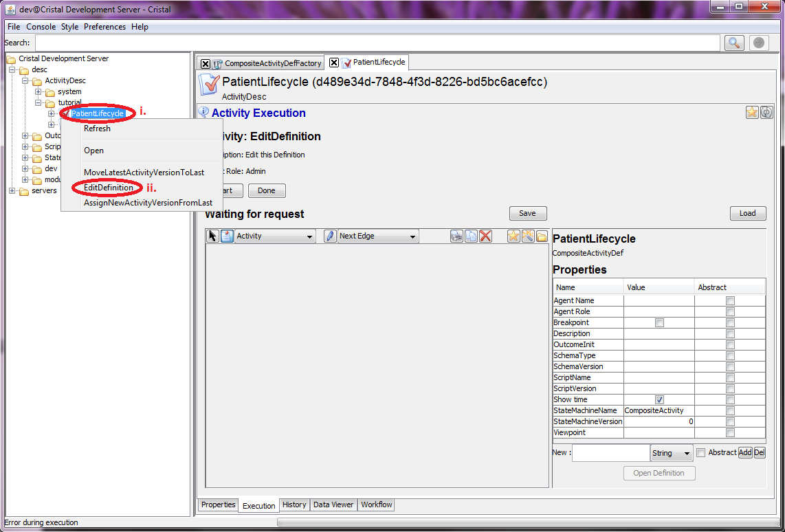Enable the Abstract checkbox beside the String dropdown
Image resolution: width=785 pixels, height=532 pixels.
[700, 452]
